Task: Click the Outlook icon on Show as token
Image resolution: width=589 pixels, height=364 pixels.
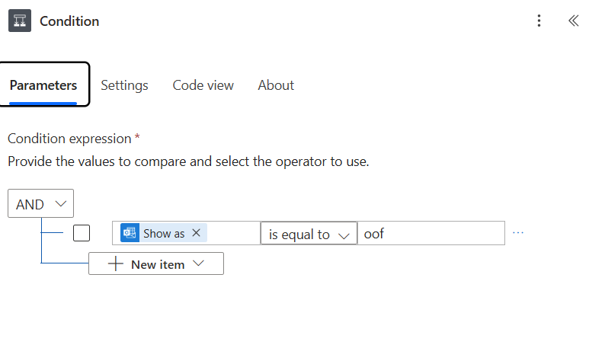Action: coord(130,233)
